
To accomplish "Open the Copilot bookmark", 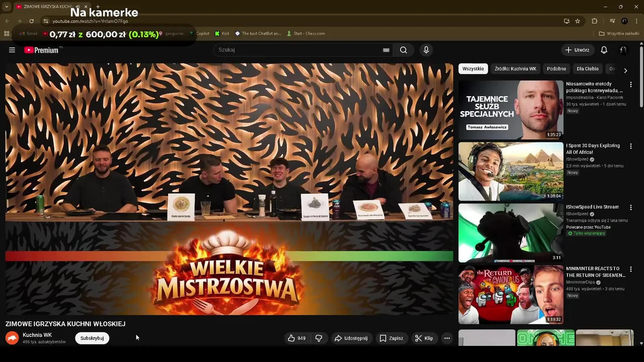I will 199,34.
